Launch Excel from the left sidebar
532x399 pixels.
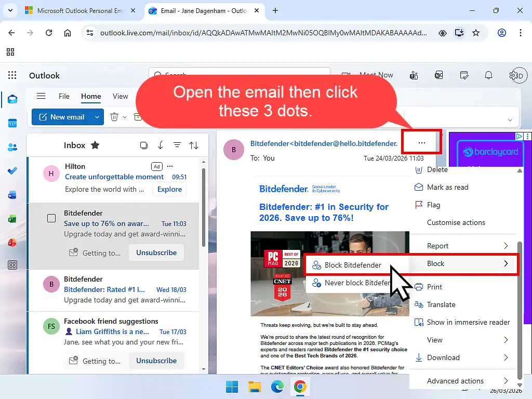pos(12,218)
